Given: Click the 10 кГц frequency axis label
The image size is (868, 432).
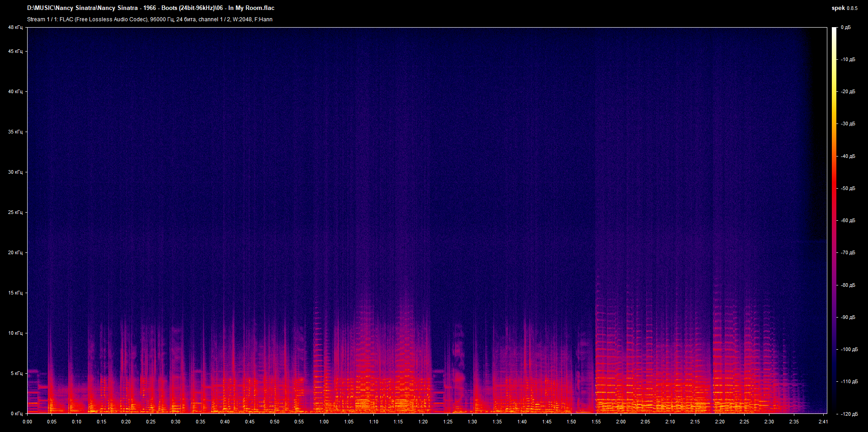Looking at the screenshot, I should 15,333.
